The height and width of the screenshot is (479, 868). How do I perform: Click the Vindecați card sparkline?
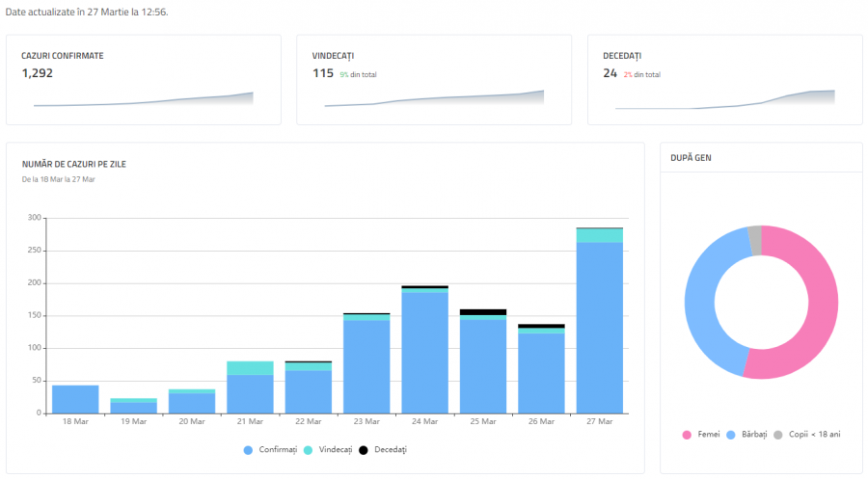click(434, 98)
